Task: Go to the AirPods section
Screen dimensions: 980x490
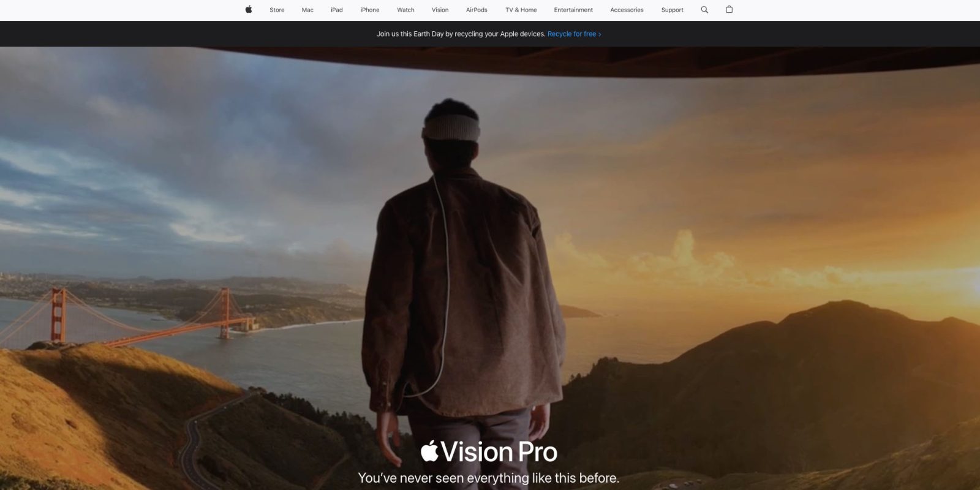Action: point(477,10)
